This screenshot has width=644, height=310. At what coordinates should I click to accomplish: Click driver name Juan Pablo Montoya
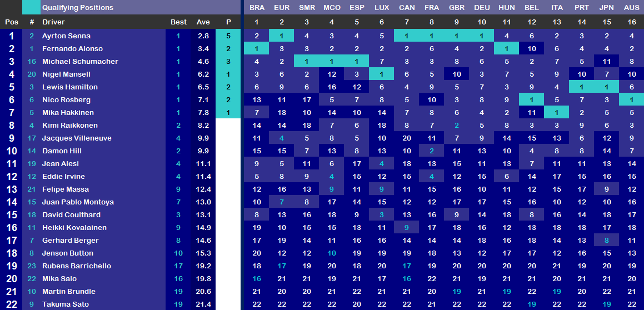(78, 202)
